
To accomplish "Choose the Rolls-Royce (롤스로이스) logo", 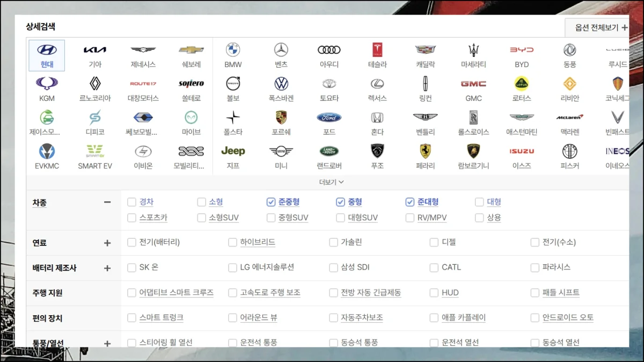I will pos(474,117).
